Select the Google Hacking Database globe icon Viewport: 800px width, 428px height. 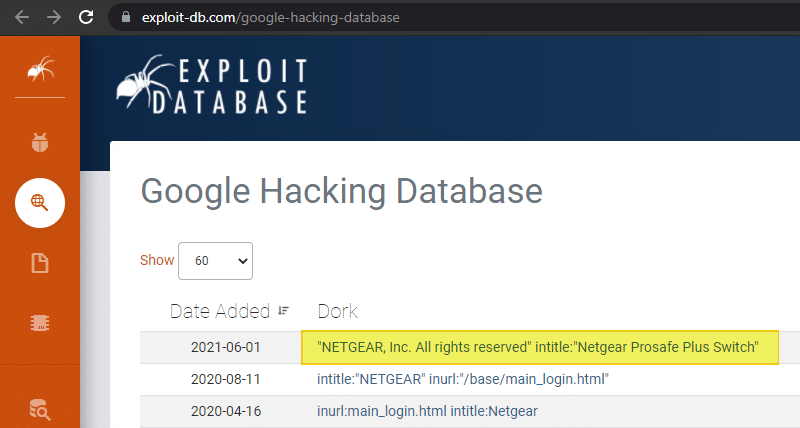(x=40, y=203)
